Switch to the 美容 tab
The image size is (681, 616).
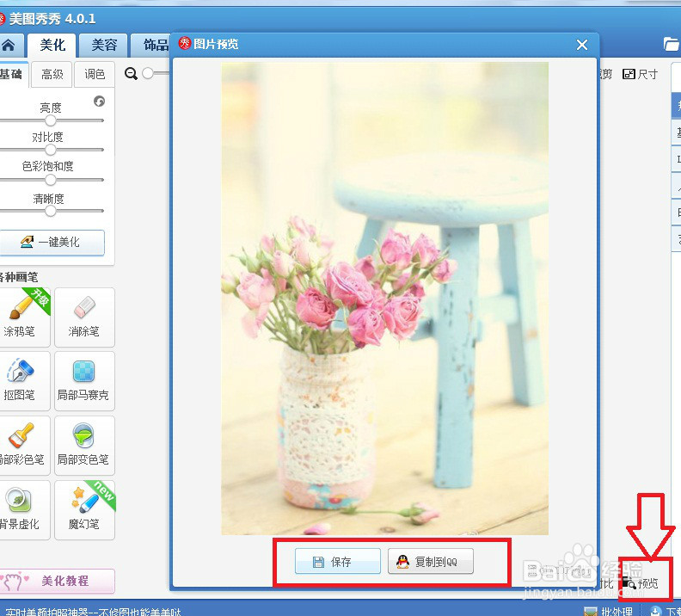pyautogui.click(x=104, y=46)
